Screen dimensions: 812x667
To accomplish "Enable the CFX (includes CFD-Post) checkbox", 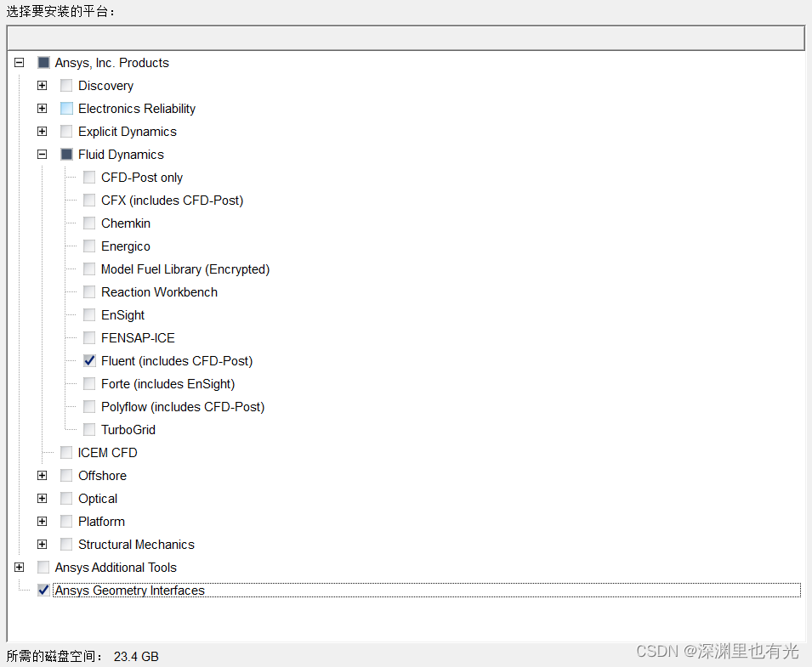I will pyautogui.click(x=89, y=201).
